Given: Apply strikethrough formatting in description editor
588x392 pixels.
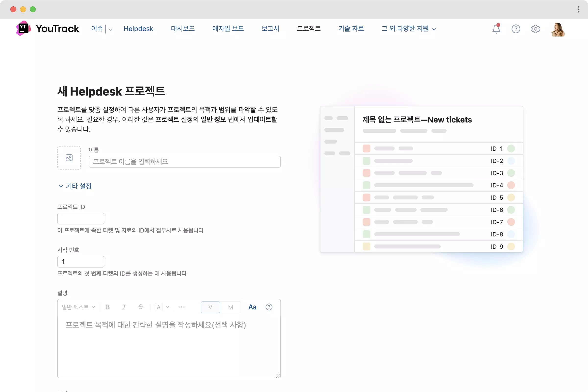Looking at the screenshot, I should 141,307.
